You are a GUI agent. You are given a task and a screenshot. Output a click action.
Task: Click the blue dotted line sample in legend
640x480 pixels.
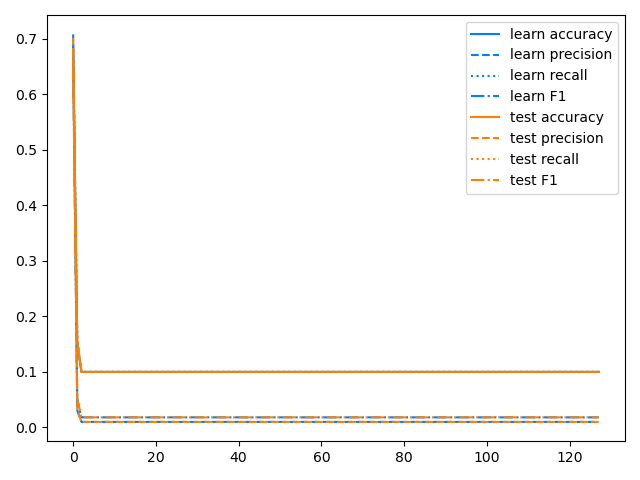(x=488, y=76)
